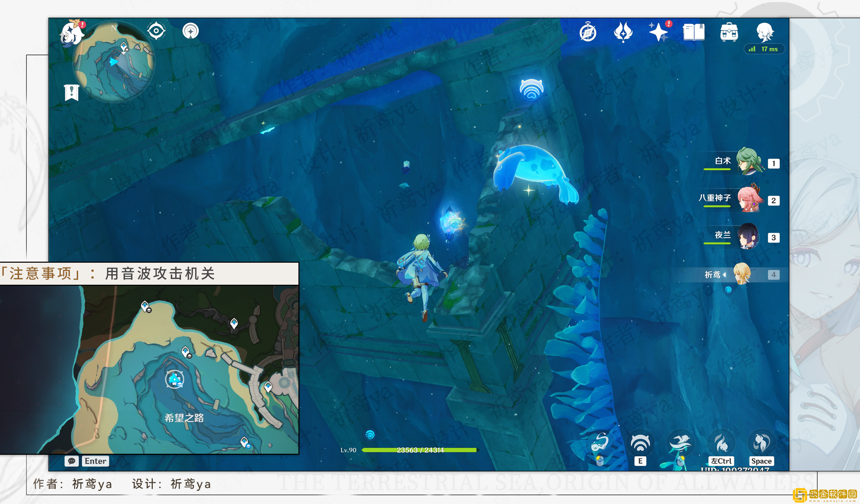Open the Paimon menu in the top-left corner
Screen dimensions: 860x504
point(72,34)
